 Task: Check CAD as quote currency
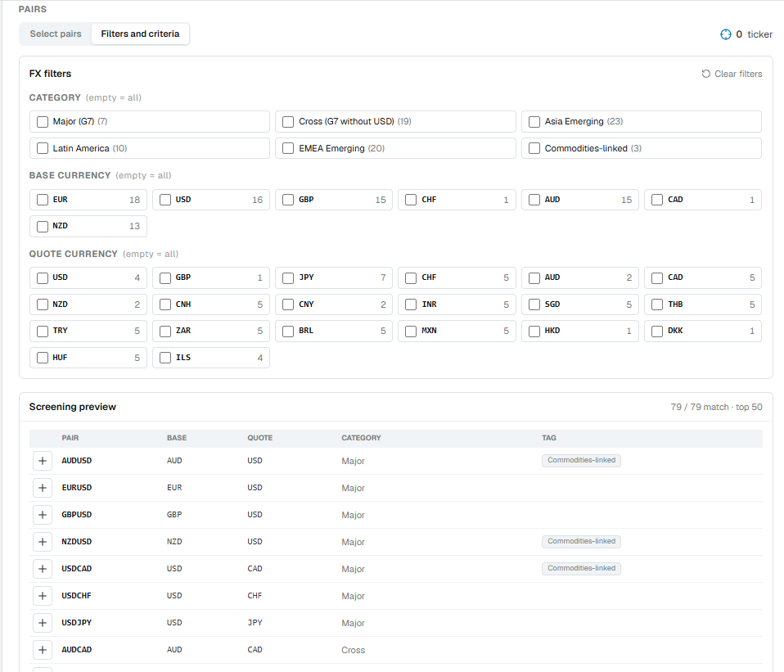[657, 278]
